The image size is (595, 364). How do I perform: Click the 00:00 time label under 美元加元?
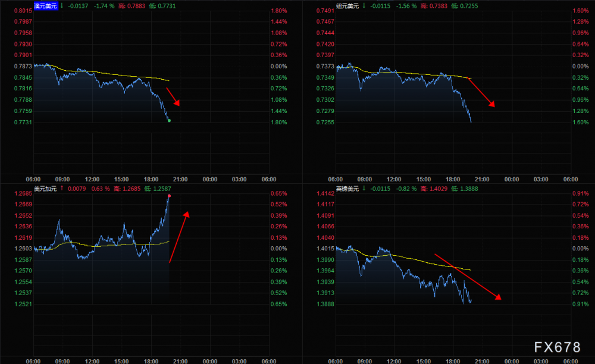210,361
